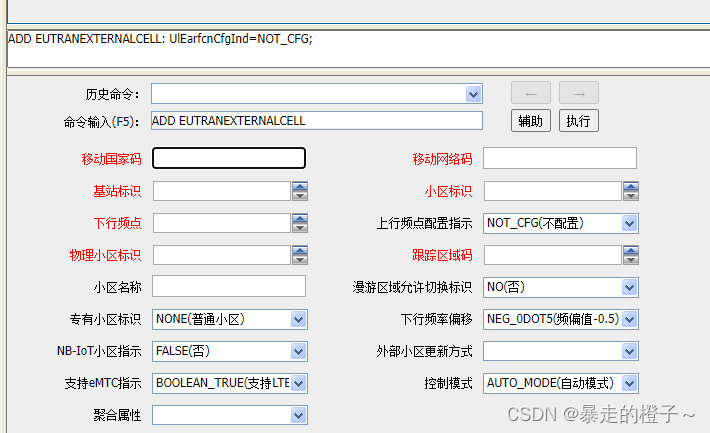Click the 基站标识 input field

click(x=221, y=191)
